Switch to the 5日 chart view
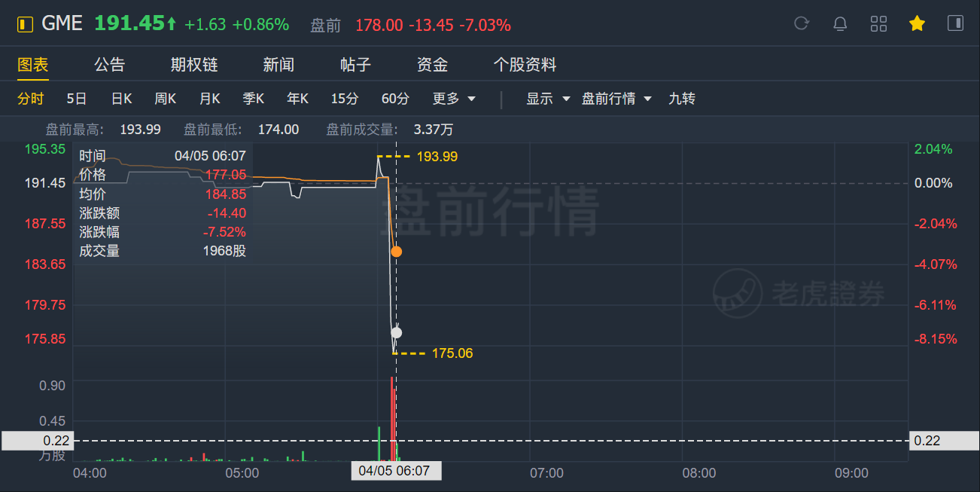 click(x=77, y=99)
